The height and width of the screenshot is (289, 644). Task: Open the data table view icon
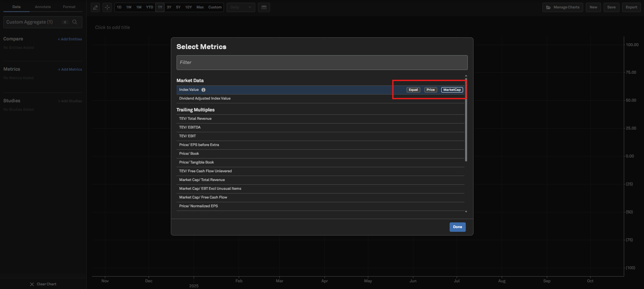point(264,7)
